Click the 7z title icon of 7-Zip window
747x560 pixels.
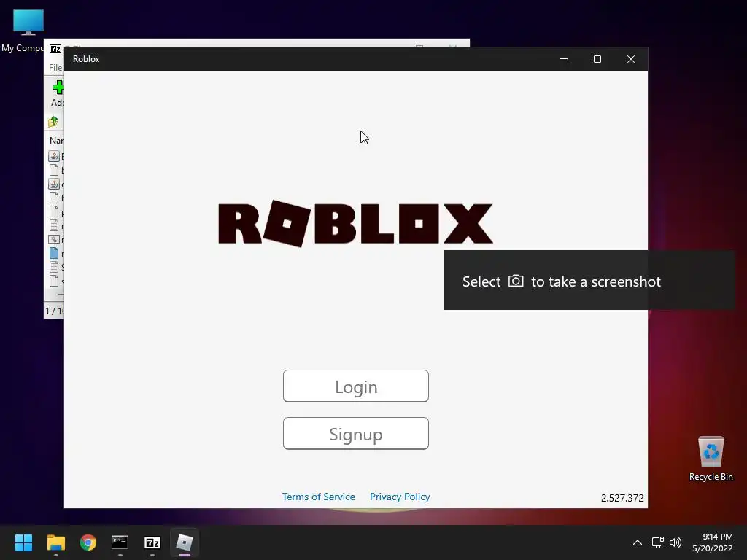(x=55, y=49)
